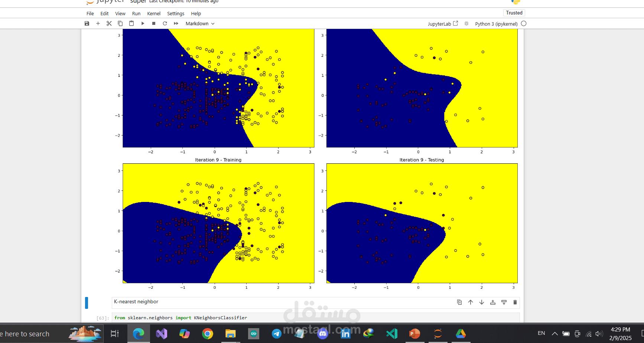Cut the selected cell with scissors icon
Viewport: 644px width, 343px height.
pos(109,23)
